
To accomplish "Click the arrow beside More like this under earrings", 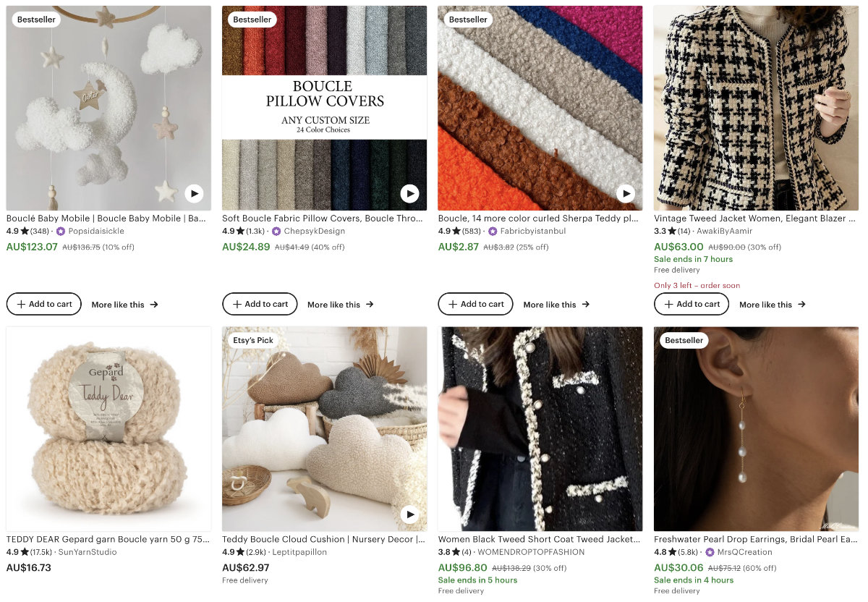I will (801, 305).
